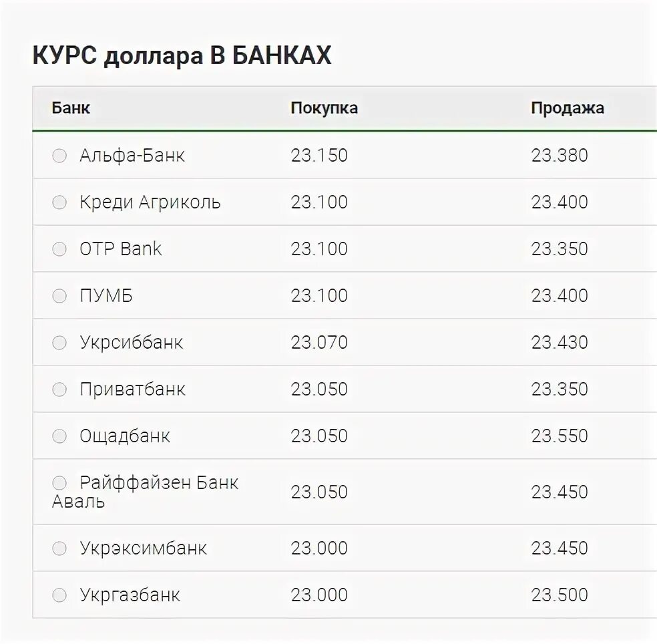Select the Альфа-Банк radio button
Screen dimensions: 657x644
(59, 156)
